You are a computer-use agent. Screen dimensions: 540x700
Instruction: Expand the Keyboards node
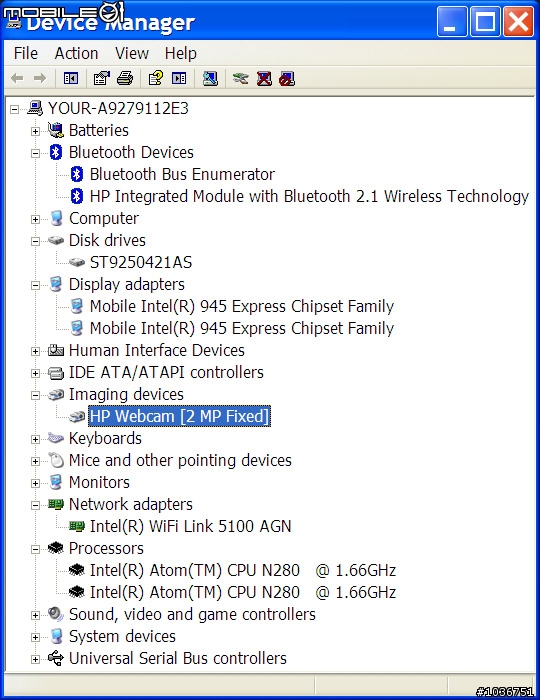35,439
